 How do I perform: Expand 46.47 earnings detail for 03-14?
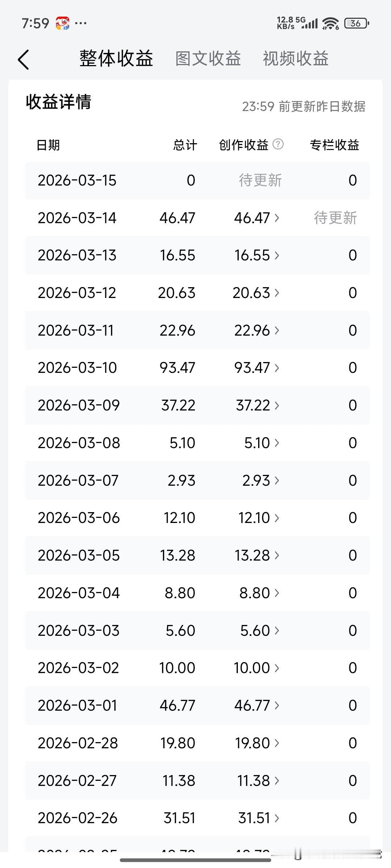[257, 218]
